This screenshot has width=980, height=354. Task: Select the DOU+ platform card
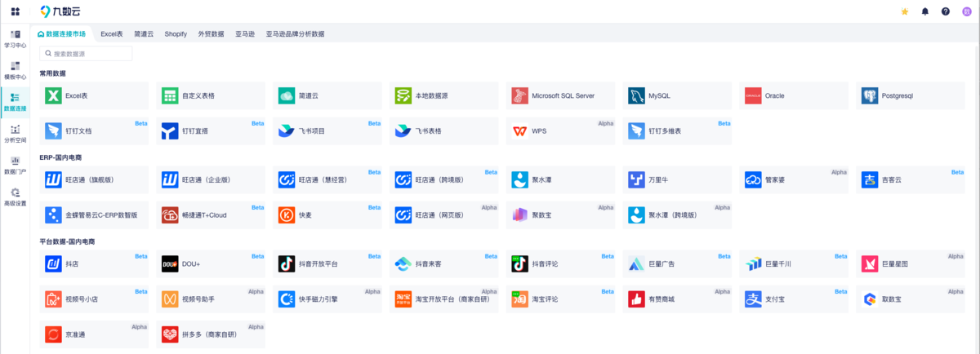click(212, 264)
